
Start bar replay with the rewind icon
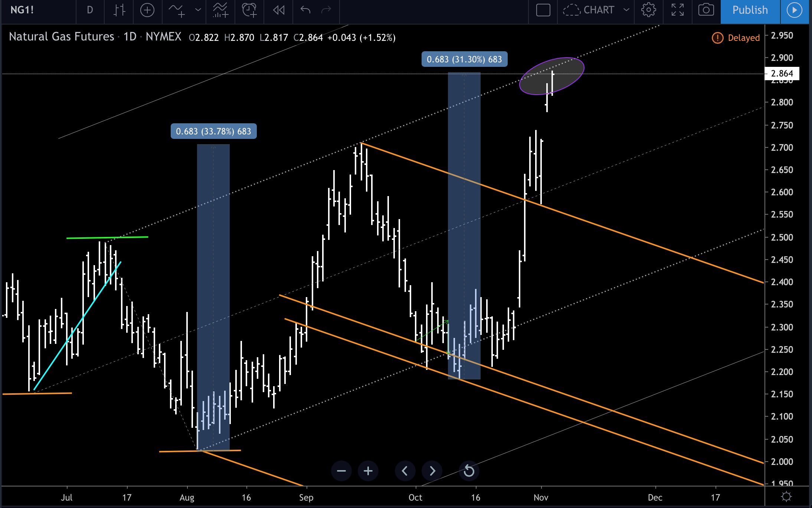click(x=279, y=10)
